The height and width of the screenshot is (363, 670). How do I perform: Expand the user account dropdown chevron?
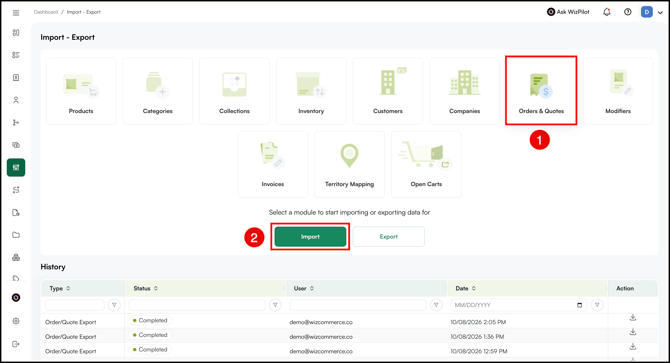pyautogui.click(x=660, y=12)
